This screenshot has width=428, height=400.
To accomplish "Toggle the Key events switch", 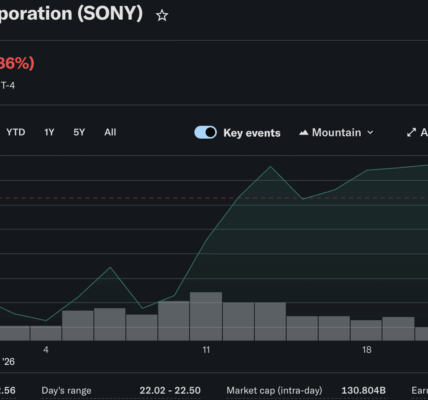I will tap(205, 132).
